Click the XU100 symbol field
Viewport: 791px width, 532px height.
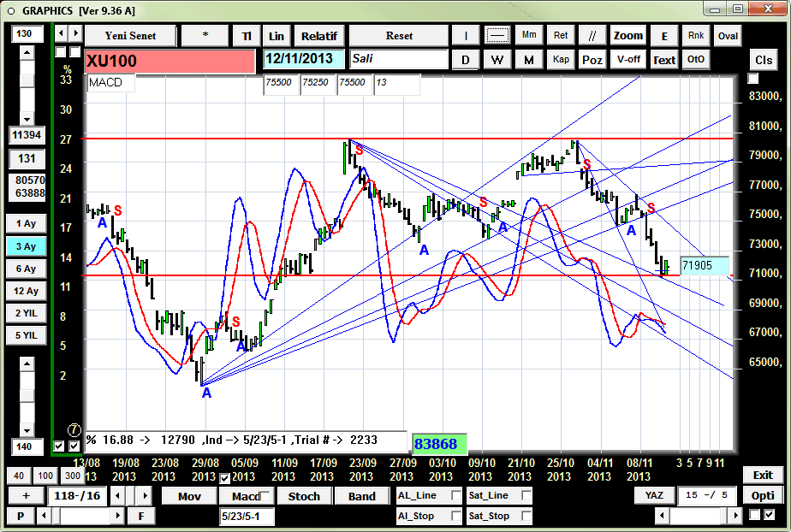[170, 62]
